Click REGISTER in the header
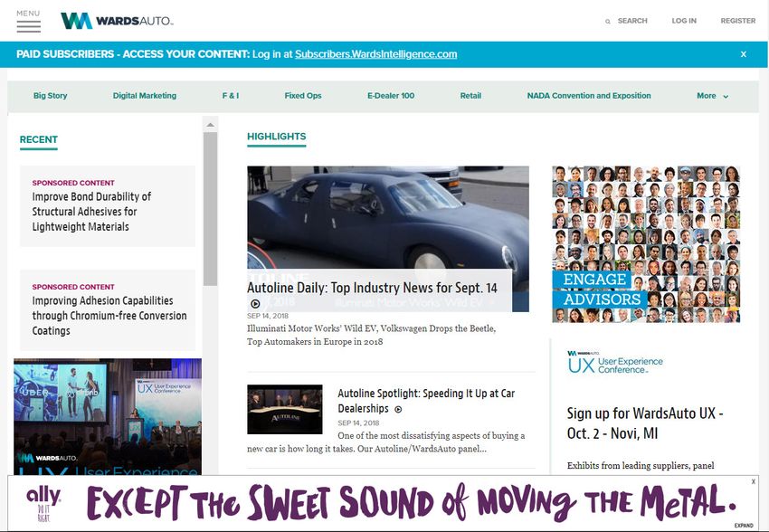Viewport: 769px width, 532px height. [737, 21]
